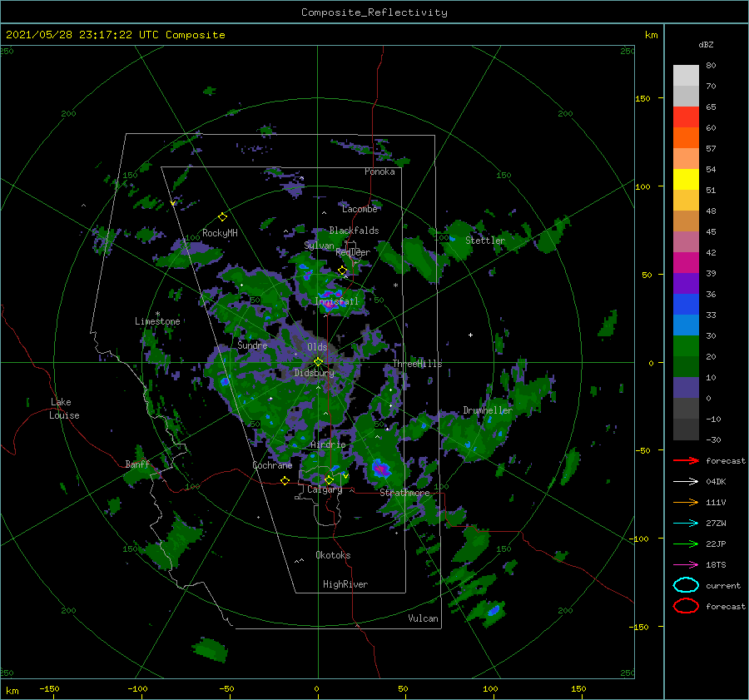This screenshot has width=749, height=700.
Task: Click the green 22JP arrow legend entry
Action: pos(686,544)
